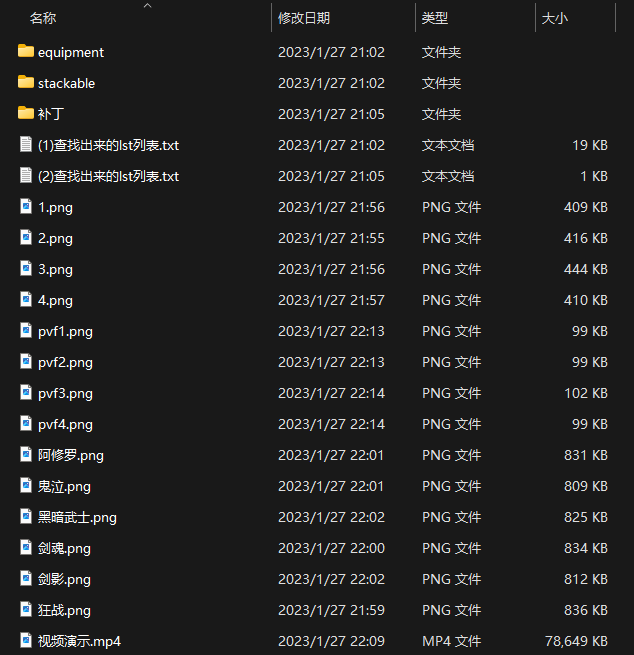The image size is (634, 655).
Task: Click the pvf1.png file icon
Action: [x=26, y=330]
